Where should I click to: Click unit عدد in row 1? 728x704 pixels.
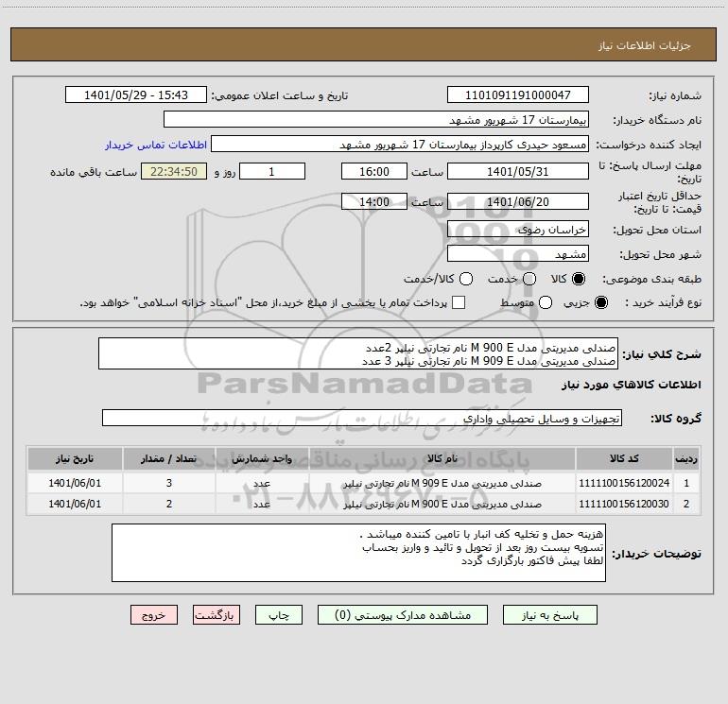click(x=262, y=484)
